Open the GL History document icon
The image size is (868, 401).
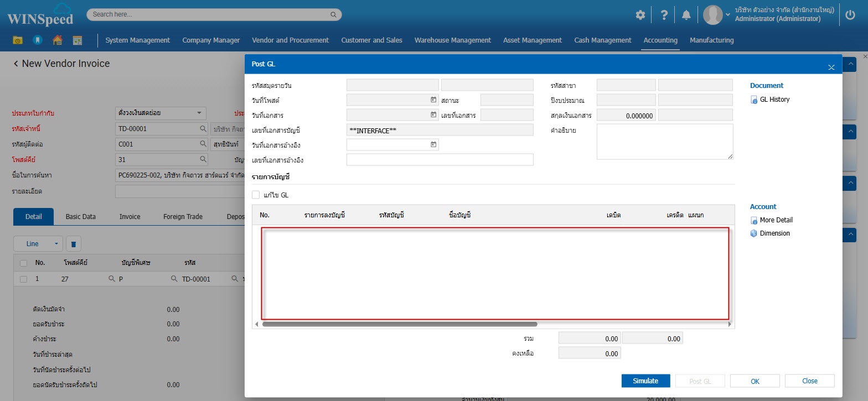click(x=754, y=100)
